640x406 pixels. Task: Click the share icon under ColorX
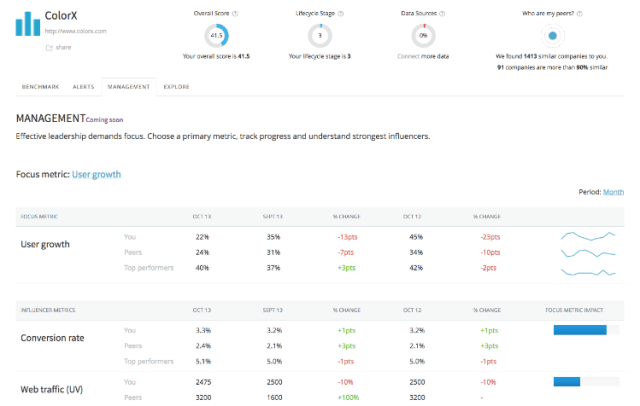point(50,47)
